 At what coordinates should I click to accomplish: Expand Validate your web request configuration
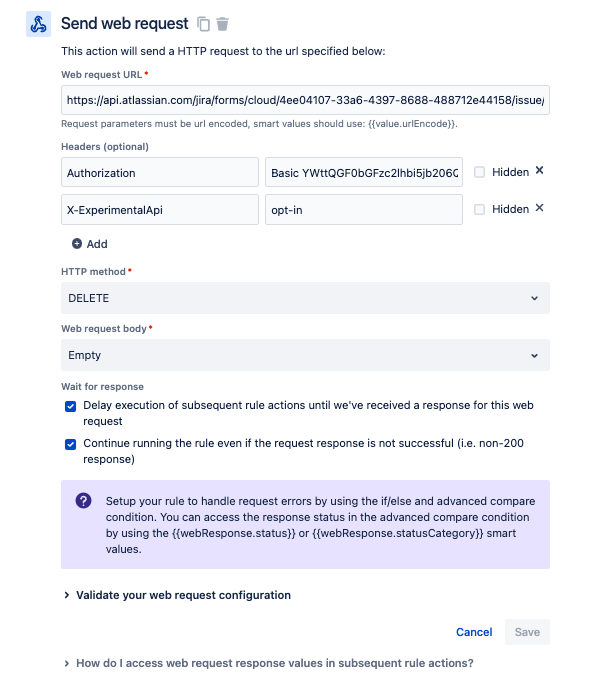click(x=183, y=595)
